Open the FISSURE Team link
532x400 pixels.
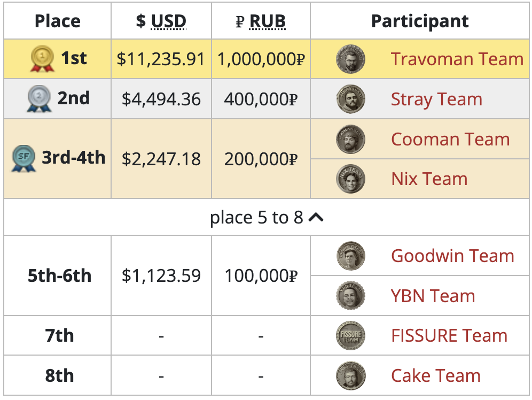449,336
